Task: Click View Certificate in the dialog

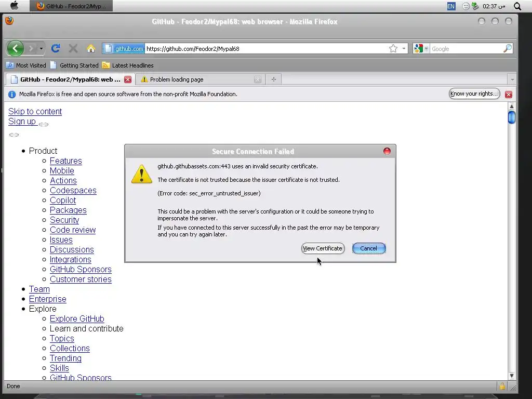Action: click(323, 248)
